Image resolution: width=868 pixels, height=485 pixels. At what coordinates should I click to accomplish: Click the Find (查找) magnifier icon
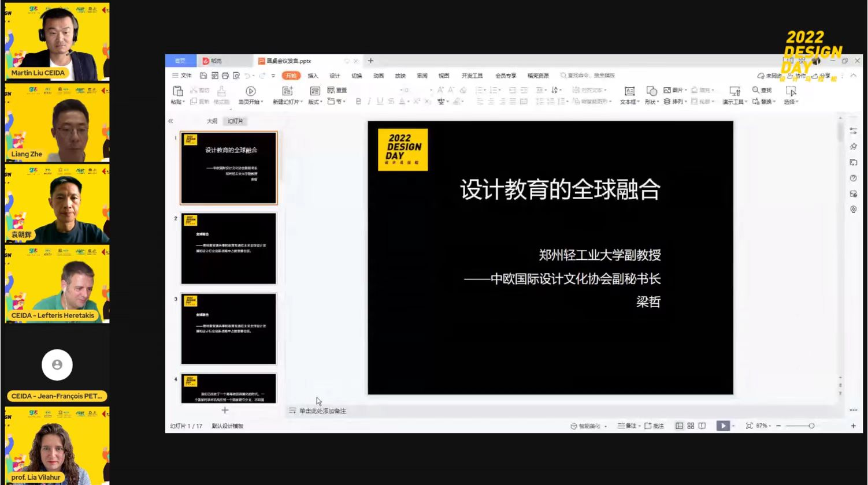pyautogui.click(x=756, y=90)
